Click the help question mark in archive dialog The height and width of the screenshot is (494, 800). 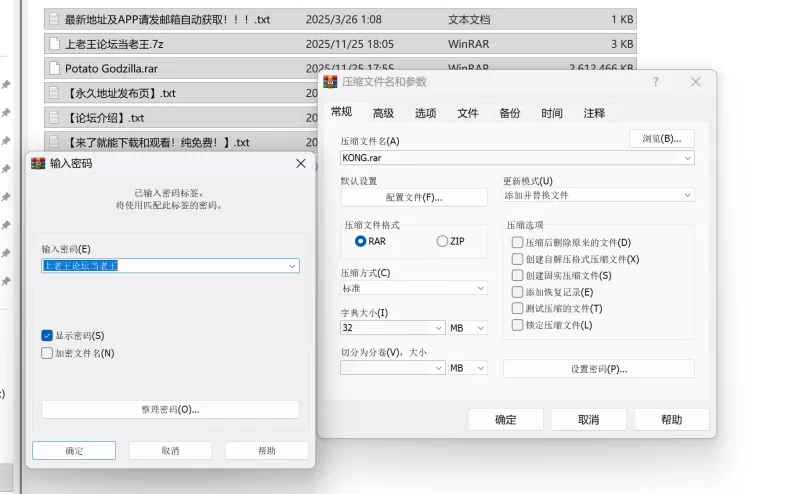coord(656,82)
